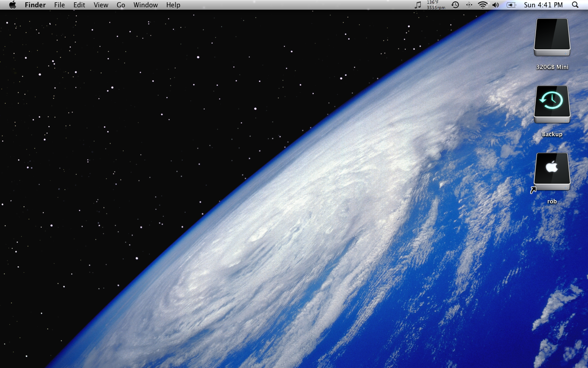Image resolution: width=588 pixels, height=368 pixels.
Task: Open the File menu
Action: pyautogui.click(x=59, y=5)
